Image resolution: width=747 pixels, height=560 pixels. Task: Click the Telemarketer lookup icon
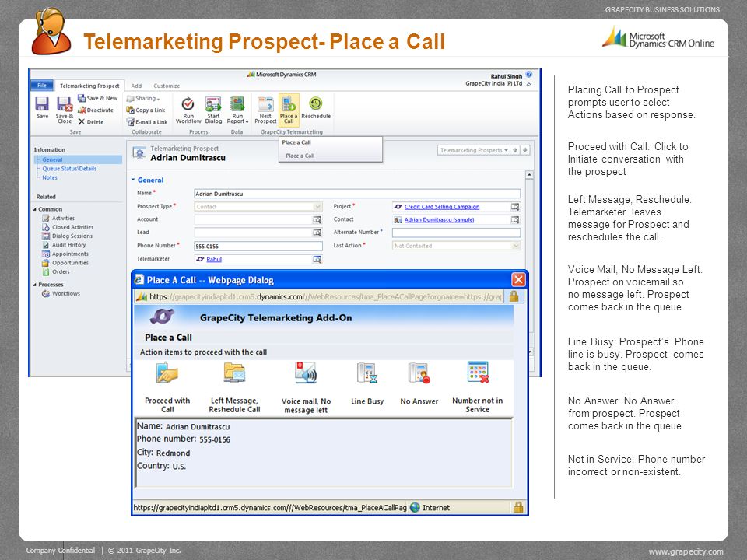pyautogui.click(x=317, y=259)
